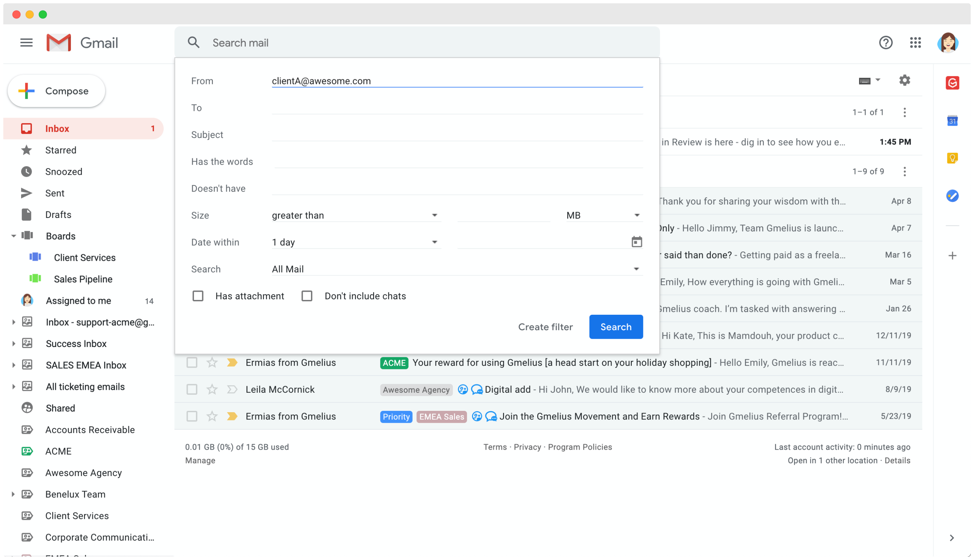Screen dimensions: 974x560
Task: Expand the Success Inbox arrow
Action: pos(14,343)
